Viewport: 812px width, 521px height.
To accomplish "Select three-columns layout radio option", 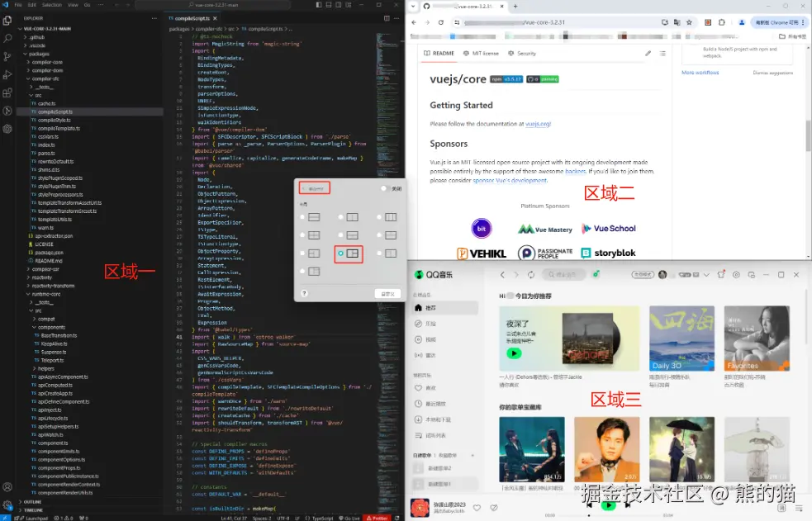I will tap(379, 217).
